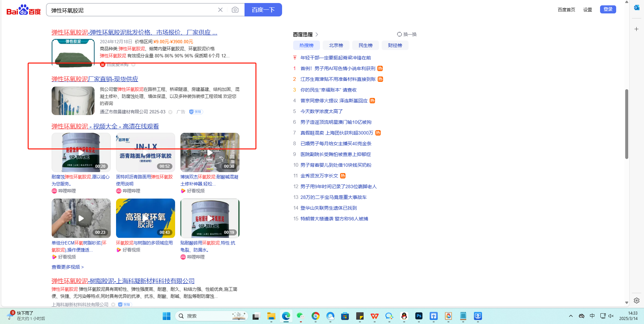
Task: Toggle the system volume mute icon
Action: (x=611, y=316)
